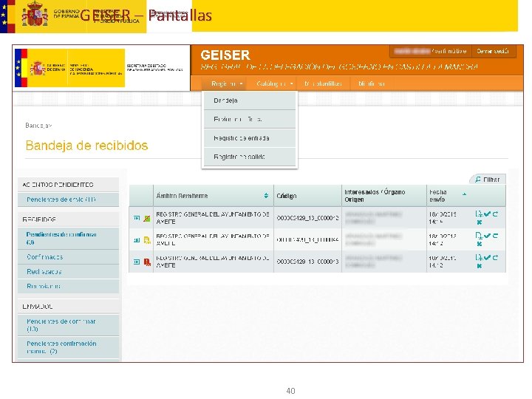Open Pendientes de confirmar under Enviados

(68, 325)
